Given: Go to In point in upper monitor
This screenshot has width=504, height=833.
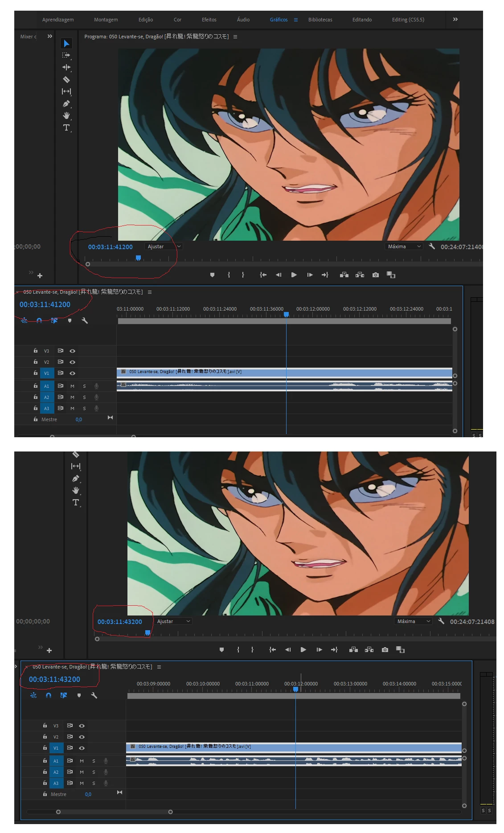Looking at the screenshot, I should pyautogui.click(x=263, y=275).
